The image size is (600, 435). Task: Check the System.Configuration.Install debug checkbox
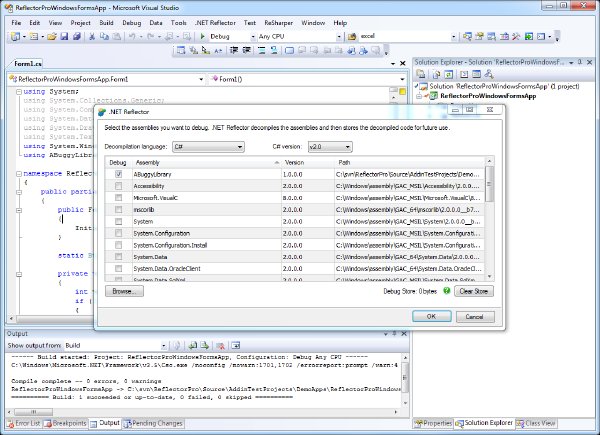pos(119,245)
